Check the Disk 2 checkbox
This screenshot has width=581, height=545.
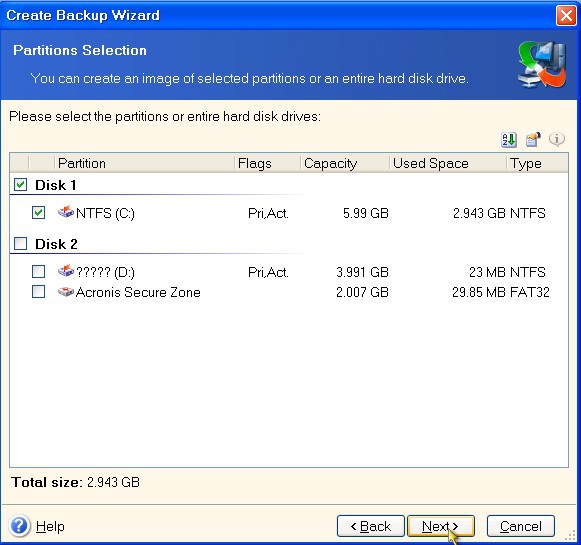pyautogui.click(x=20, y=243)
